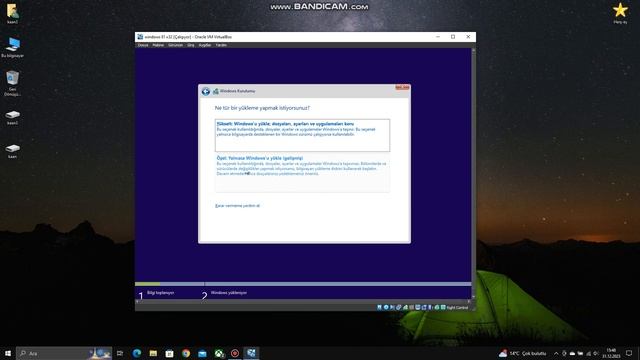
Task: Click the shared folders icon in VM status bar
Action: (x=411, y=307)
